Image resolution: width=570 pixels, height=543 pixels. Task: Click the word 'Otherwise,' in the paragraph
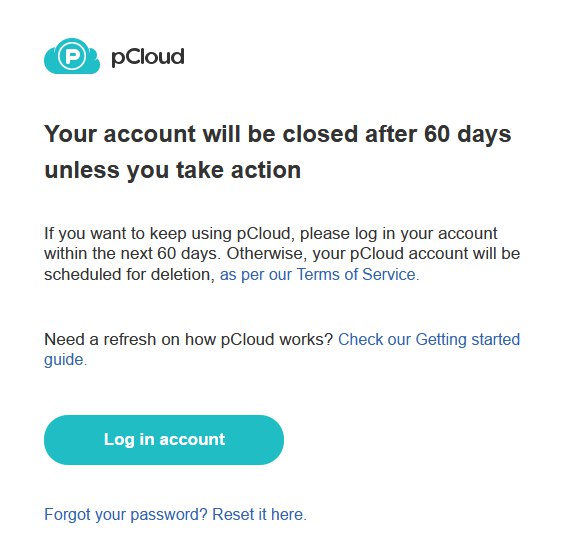pyautogui.click(x=267, y=254)
